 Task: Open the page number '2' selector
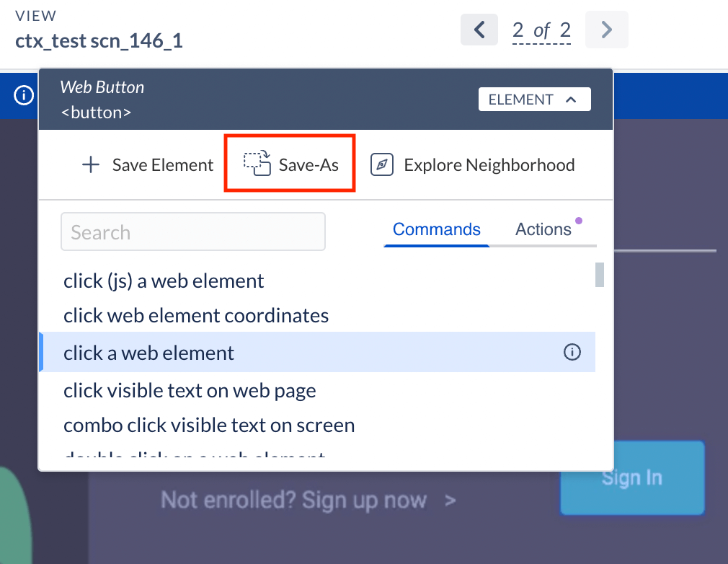(x=518, y=30)
